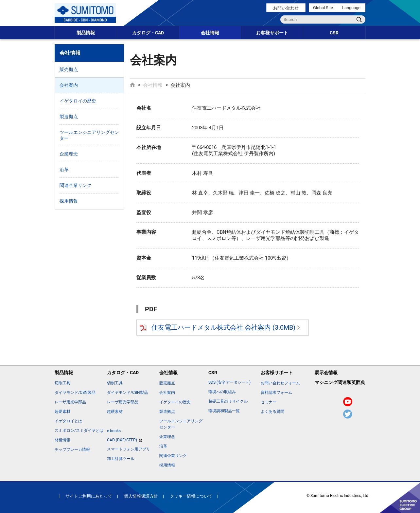
Task: Click footer ダイヤモンド/CBN製品 under 製品情報
Action: (x=75, y=393)
